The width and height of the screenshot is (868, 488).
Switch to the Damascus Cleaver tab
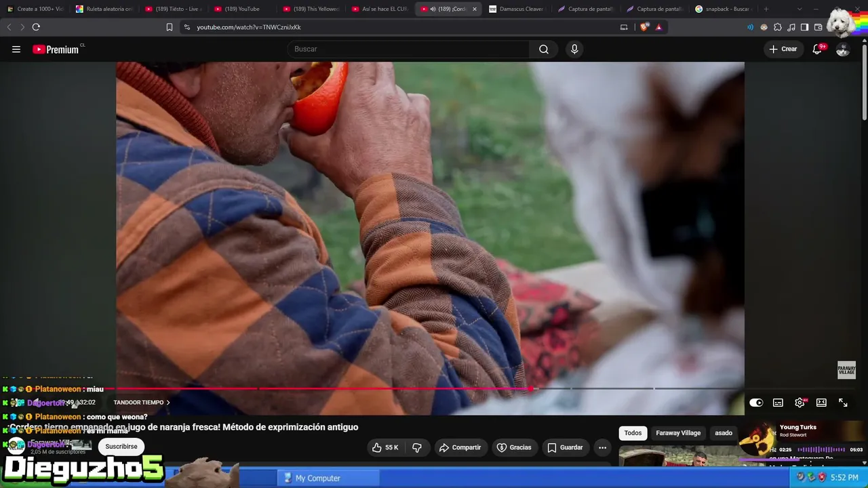[517, 9]
